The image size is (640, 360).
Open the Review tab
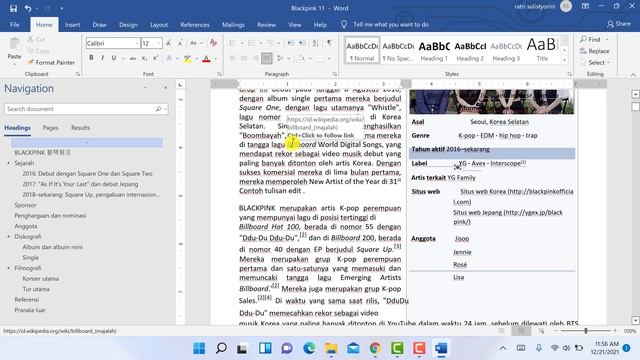266,24
